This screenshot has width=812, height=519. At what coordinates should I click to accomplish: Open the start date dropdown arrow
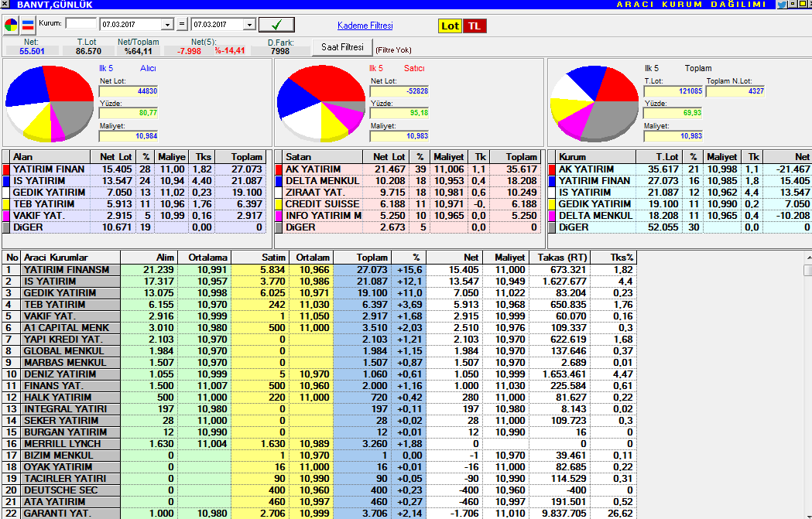166,24
